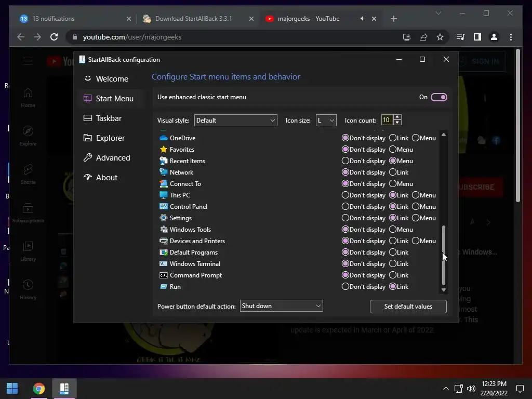This screenshot has height=399, width=532.
Task: Open Chrome's three-dot menu
Action: (x=511, y=37)
